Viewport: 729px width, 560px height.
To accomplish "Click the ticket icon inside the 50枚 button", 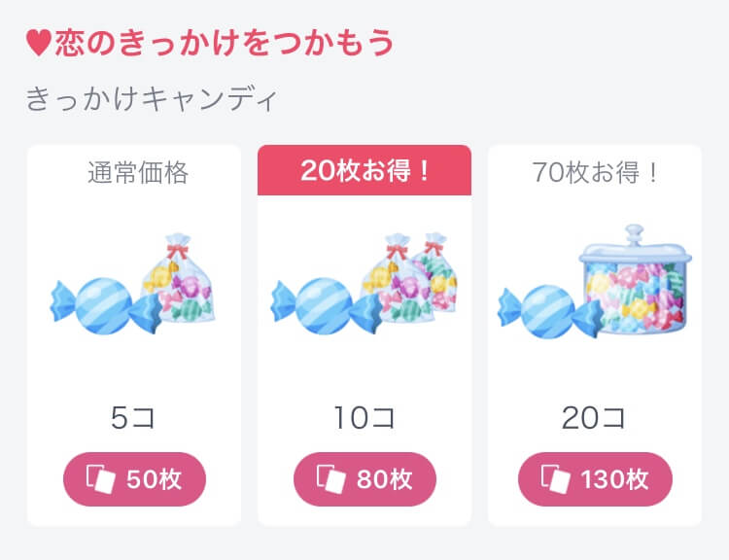I will [102, 479].
